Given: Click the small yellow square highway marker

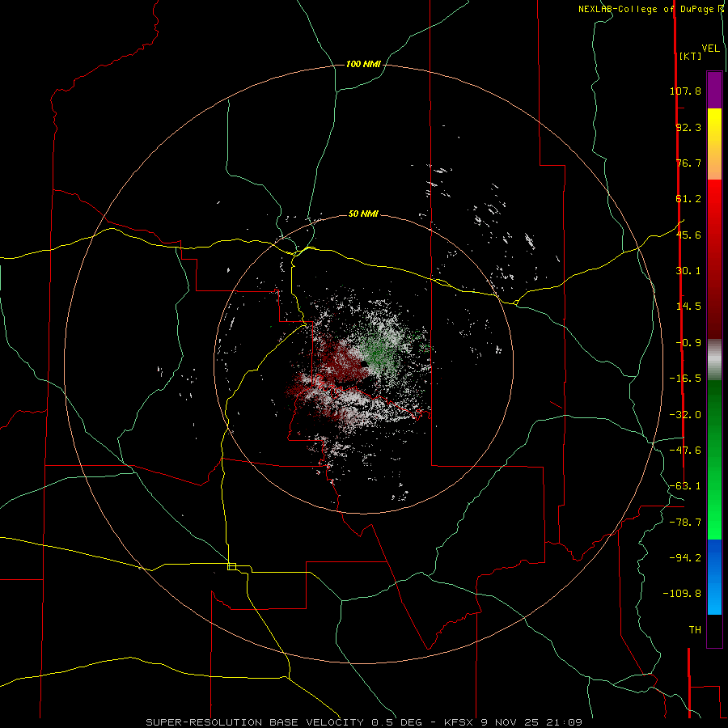Looking at the screenshot, I should 231,566.
